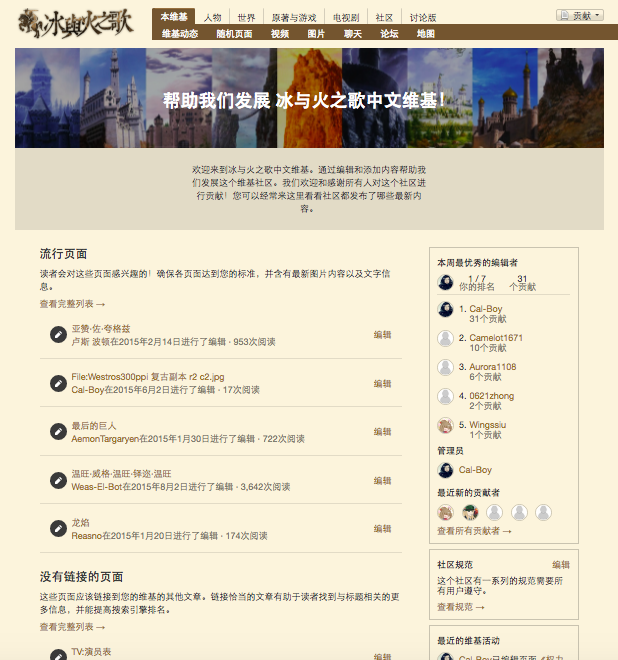Screen dimensions: 618x660
Task: Click avatar next to 1. Cal-Boy
Action: (x=445, y=310)
